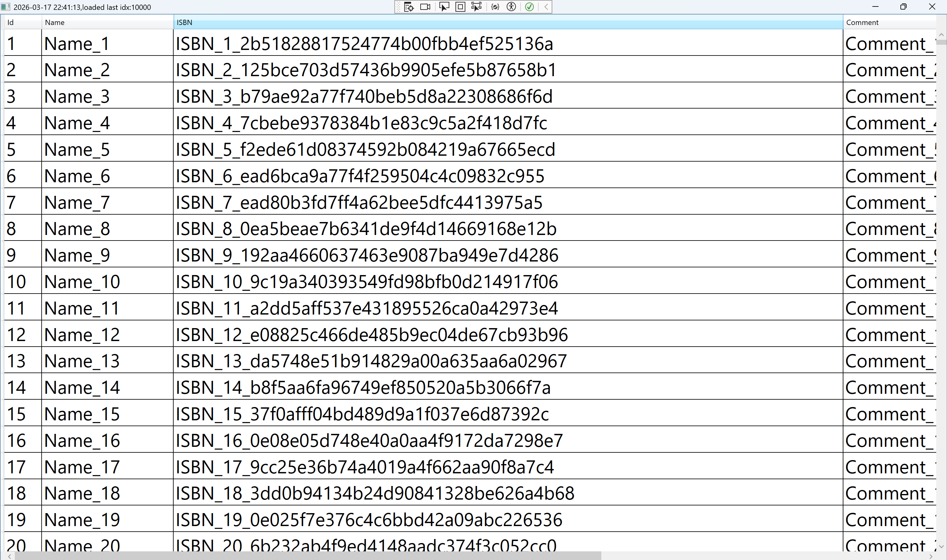The image size is (947, 560).
Task: Click the ISBN_5_f2ede61d08374592b084219a67665ecd cell
Action: coord(508,148)
